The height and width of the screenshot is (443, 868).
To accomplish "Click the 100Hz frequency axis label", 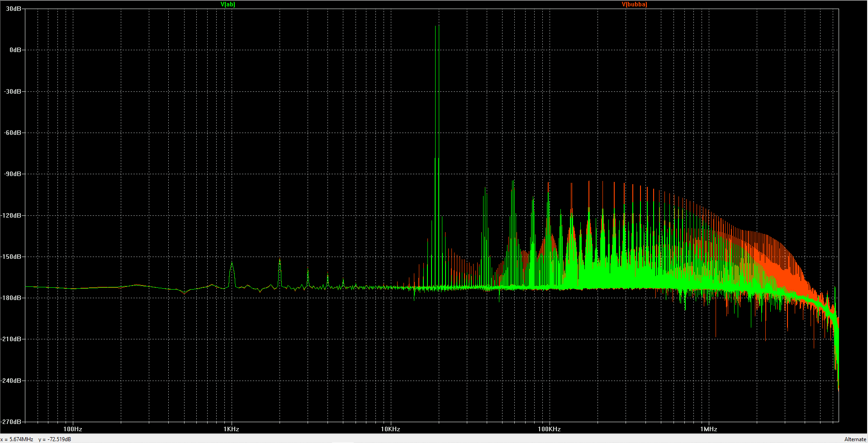I will [73, 429].
